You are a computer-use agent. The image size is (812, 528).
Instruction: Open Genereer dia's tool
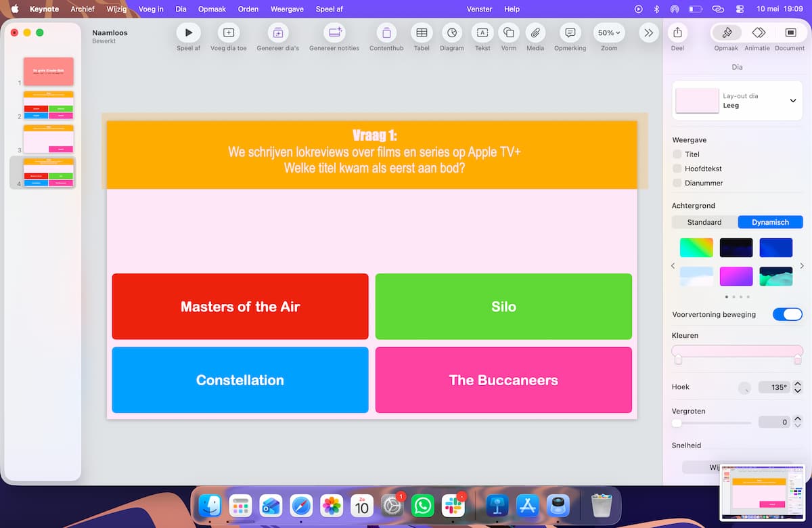point(277,32)
